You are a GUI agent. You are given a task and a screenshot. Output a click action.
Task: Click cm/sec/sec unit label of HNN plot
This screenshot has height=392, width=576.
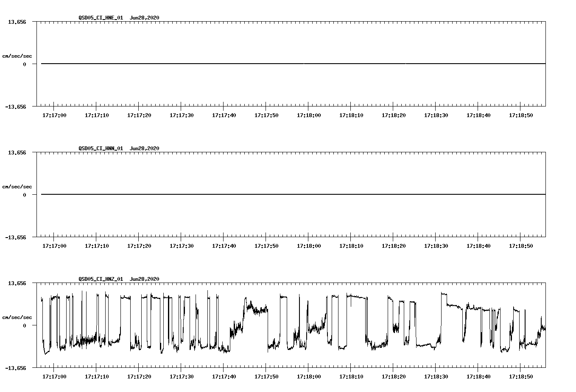(17, 187)
